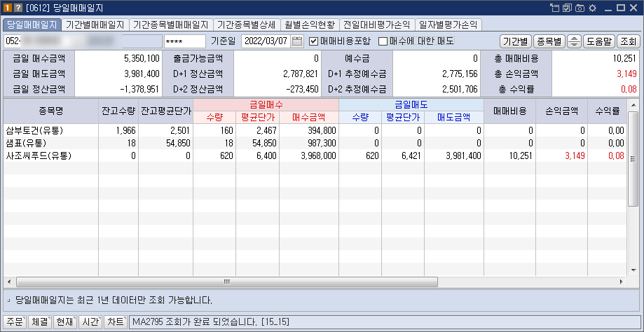
Task: Go to the 기간종목별상세 tab
Action: point(247,25)
